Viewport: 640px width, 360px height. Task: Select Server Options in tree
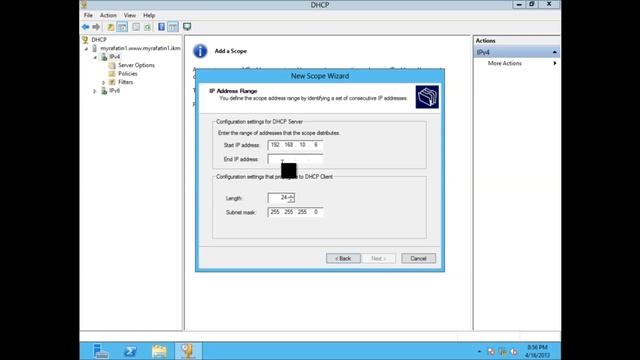pos(136,65)
